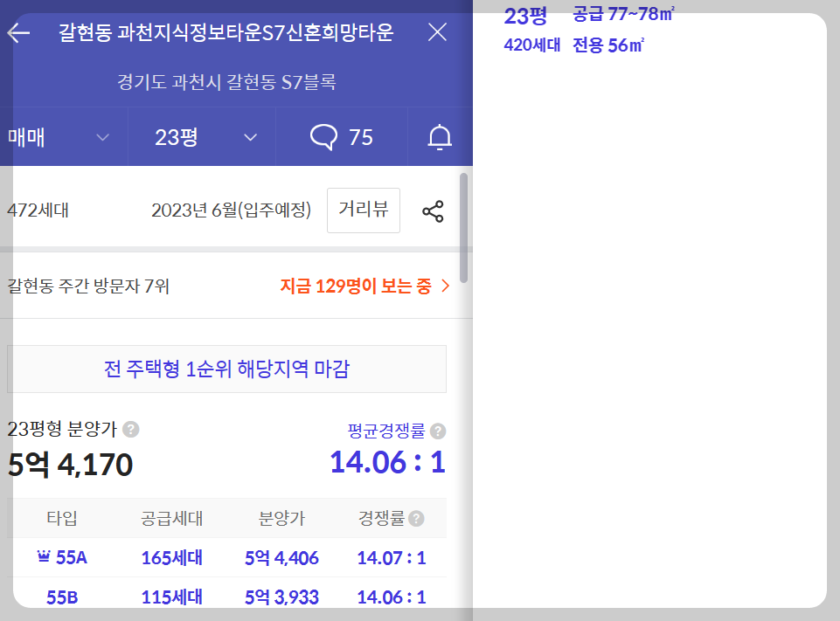The image size is (840, 621).
Task: Open the 23평 size dropdown
Action: pyautogui.click(x=202, y=137)
